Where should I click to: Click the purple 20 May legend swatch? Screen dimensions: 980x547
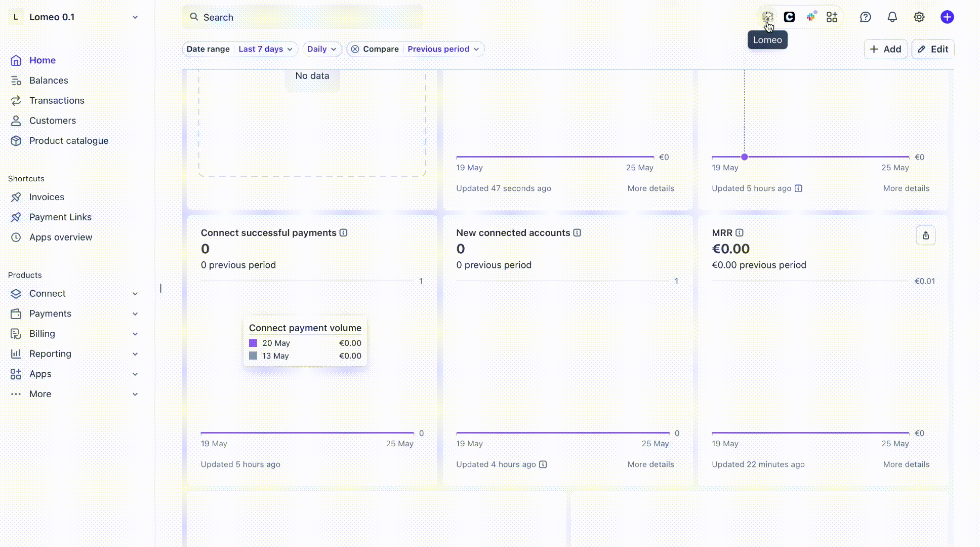coord(253,343)
